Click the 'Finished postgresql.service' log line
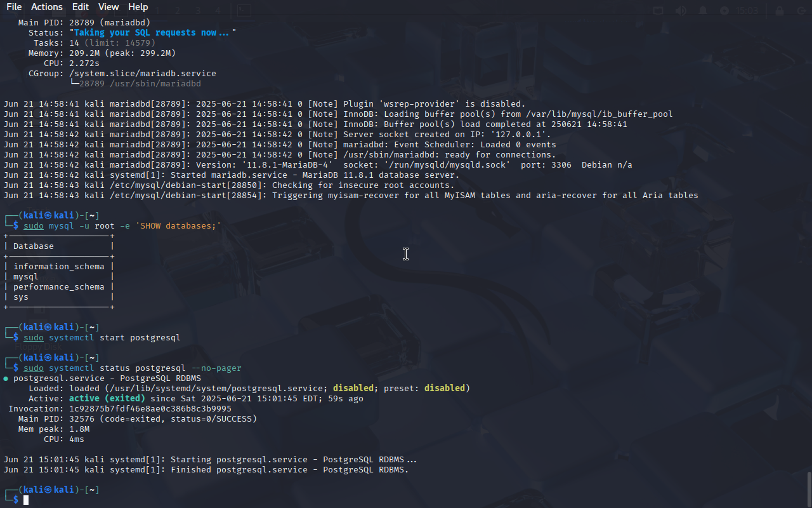This screenshot has height=508, width=812. click(206, 470)
